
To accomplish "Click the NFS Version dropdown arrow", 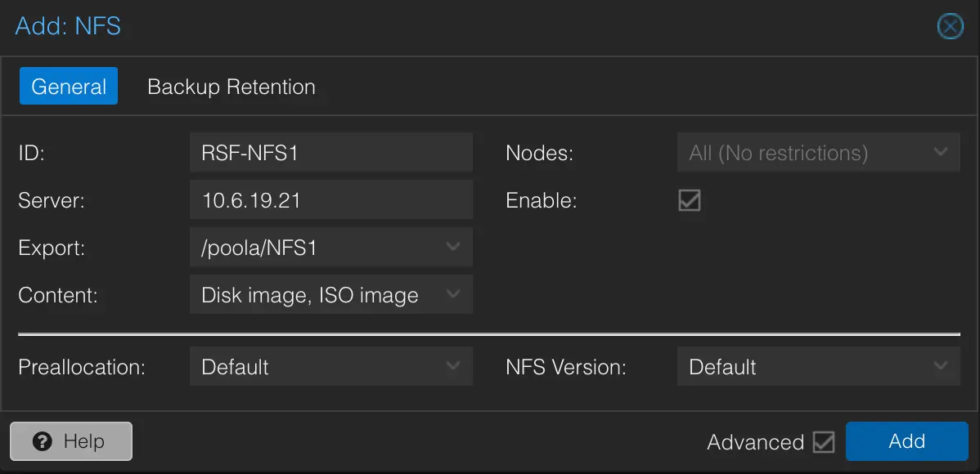I will coord(941,366).
